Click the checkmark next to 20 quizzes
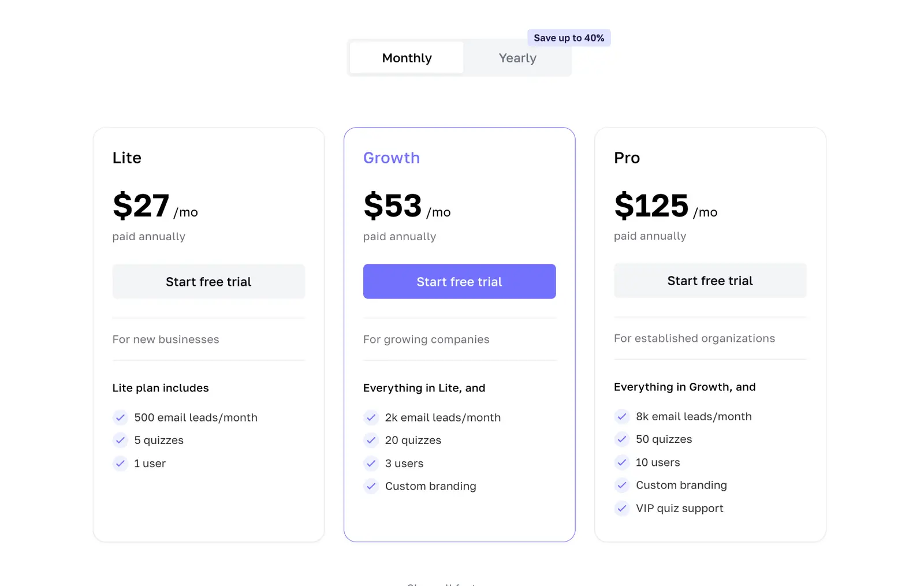This screenshot has height=586, width=924. [371, 441]
